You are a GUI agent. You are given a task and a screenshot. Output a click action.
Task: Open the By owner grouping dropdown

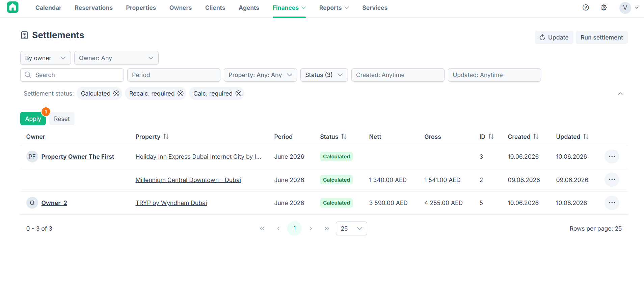tap(46, 58)
